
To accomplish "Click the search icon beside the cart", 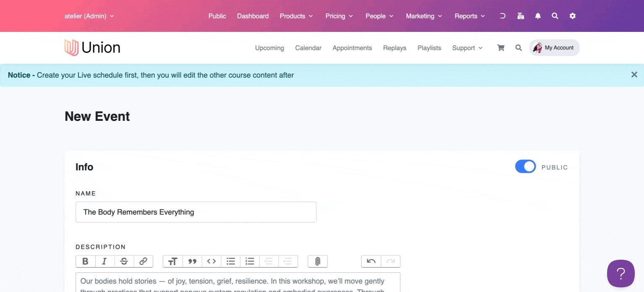I will [518, 48].
